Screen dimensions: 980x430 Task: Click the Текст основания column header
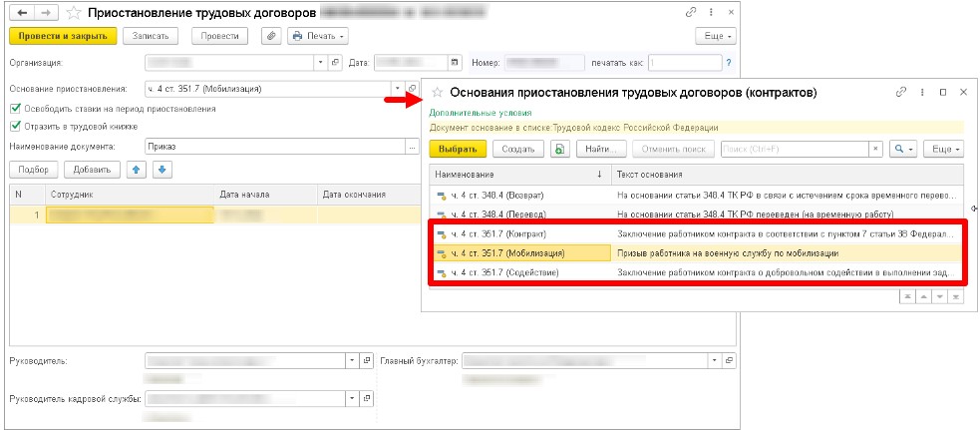[787, 174]
